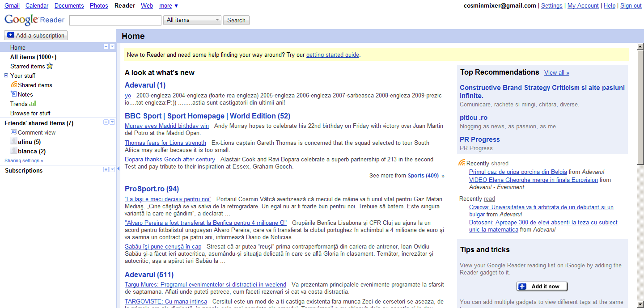Open Gmail from the top navigation
The width and height of the screenshot is (644, 308).
click(12, 6)
